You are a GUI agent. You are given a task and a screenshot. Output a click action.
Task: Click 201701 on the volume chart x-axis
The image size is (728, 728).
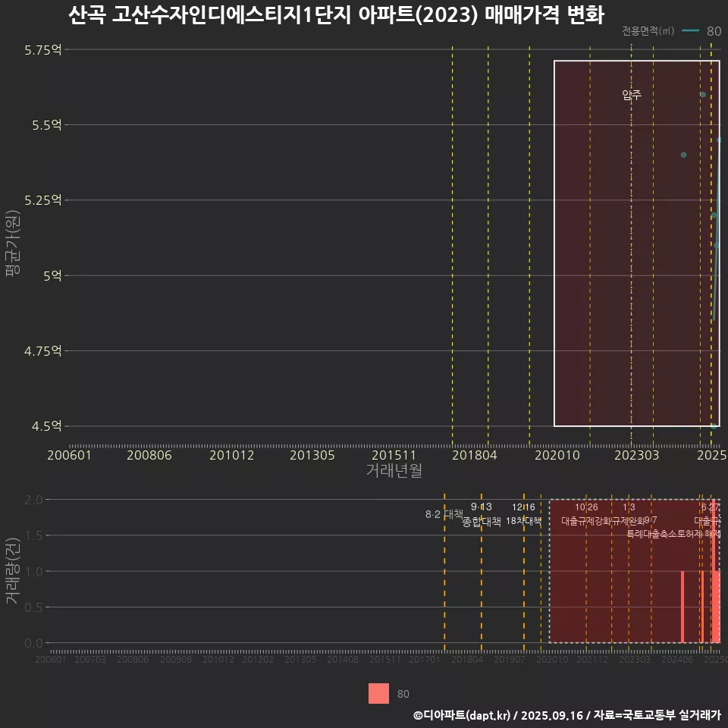pyautogui.click(x=425, y=659)
